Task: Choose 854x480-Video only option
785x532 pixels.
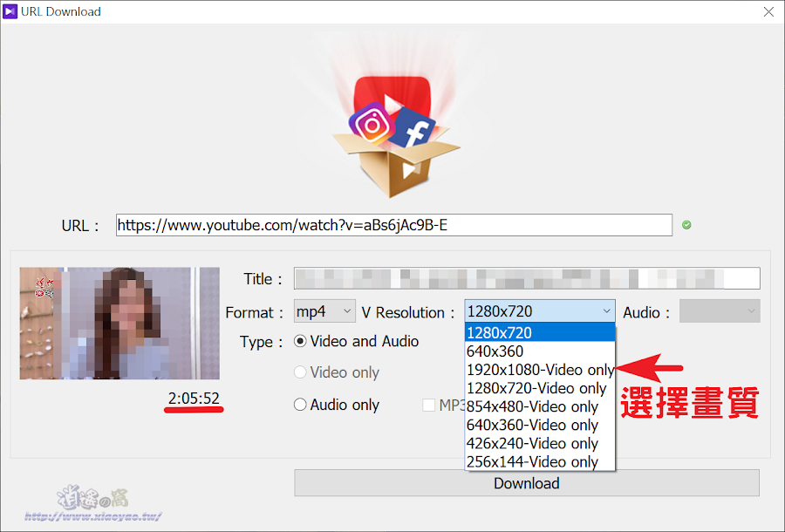Action: coord(540,407)
